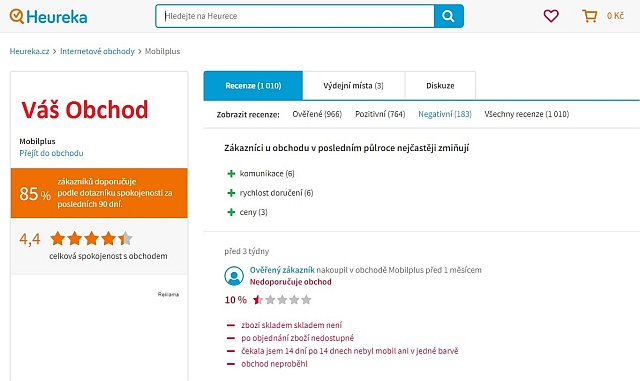This screenshot has width=640, height=381.
Task: Open the Výdejní místa (3) tab
Action: (x=353, y=86)
